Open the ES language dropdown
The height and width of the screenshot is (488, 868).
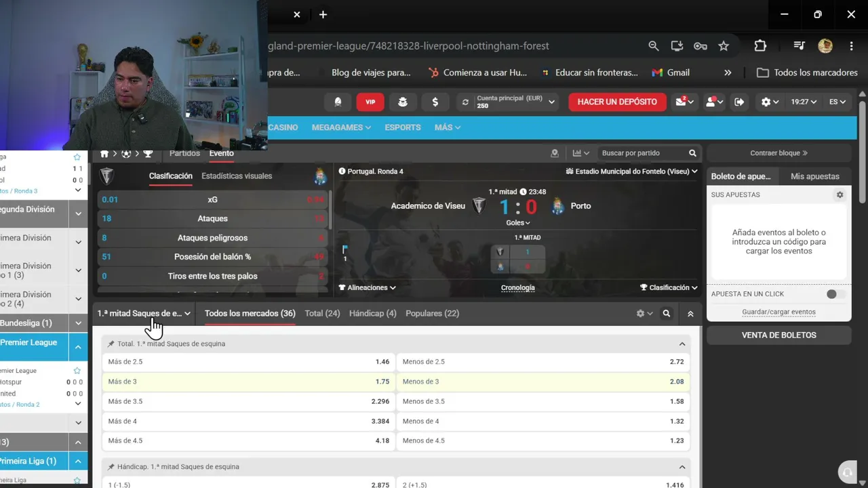[837, 102]
